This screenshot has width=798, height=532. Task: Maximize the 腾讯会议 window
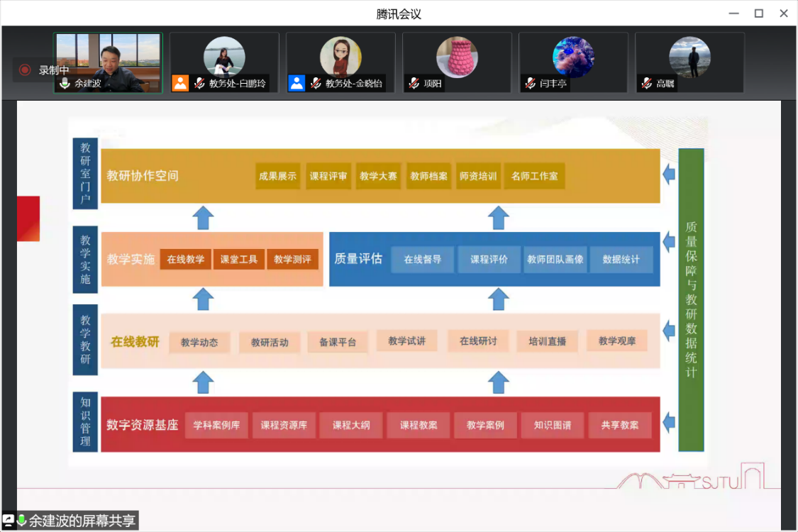point(758,13)
